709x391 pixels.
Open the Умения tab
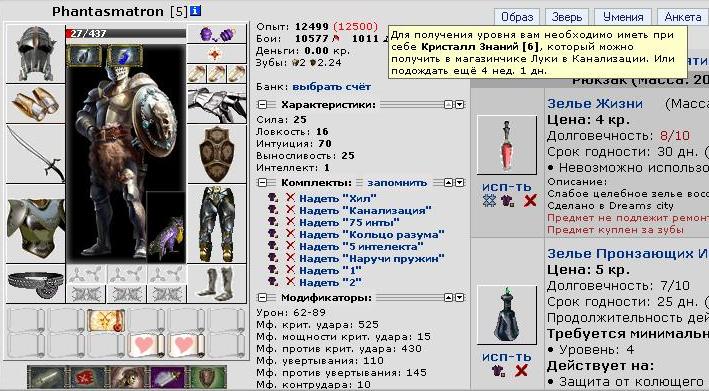[x=623, y=17]
